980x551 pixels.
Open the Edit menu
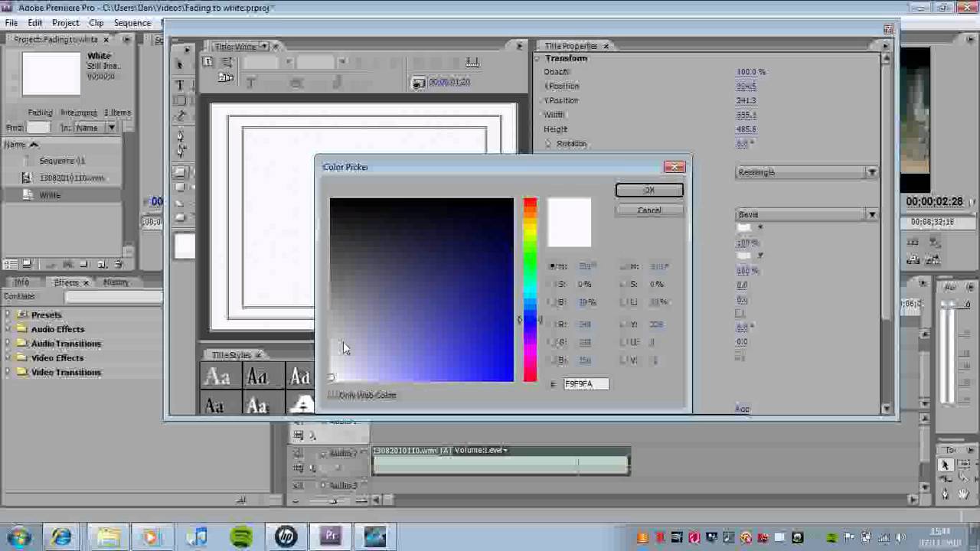(35, 23)
